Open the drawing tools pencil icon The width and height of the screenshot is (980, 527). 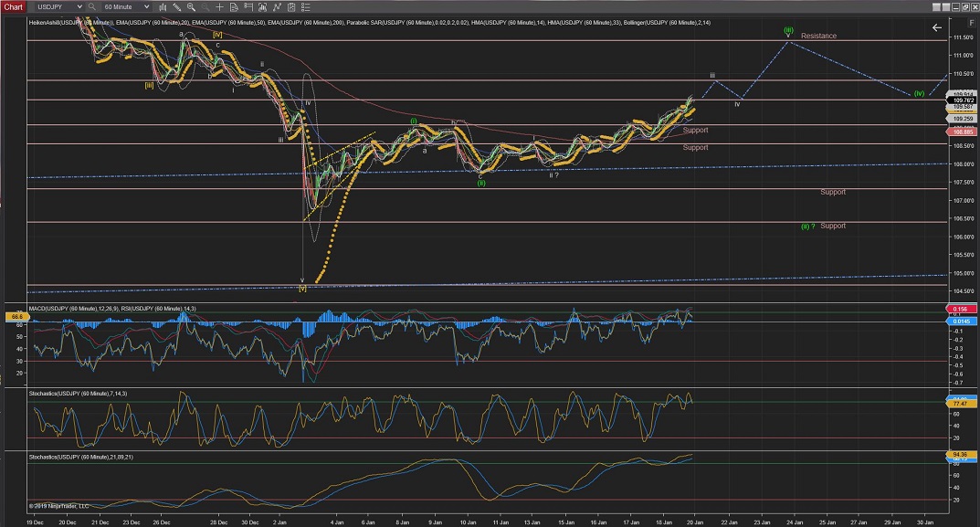pos(176,6)
